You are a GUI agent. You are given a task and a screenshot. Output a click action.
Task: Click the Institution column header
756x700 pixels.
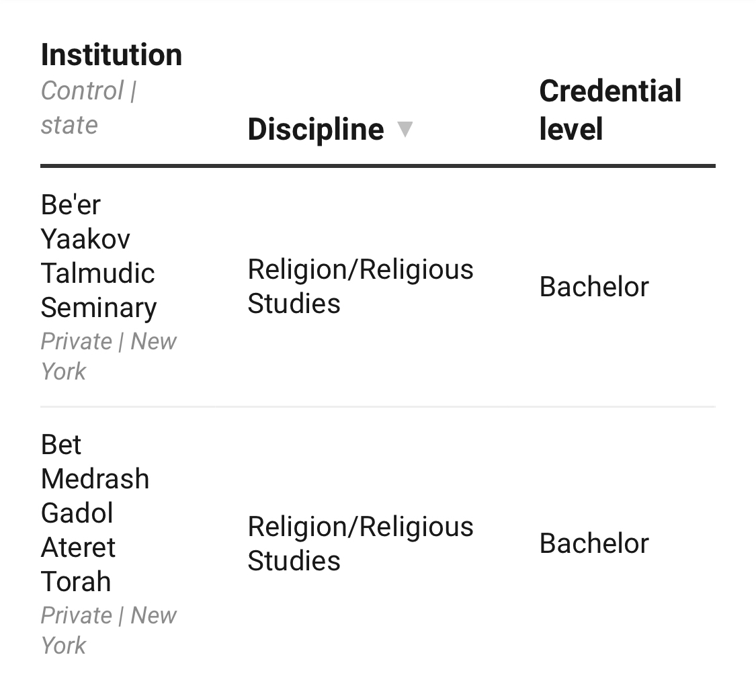[112, 55]
